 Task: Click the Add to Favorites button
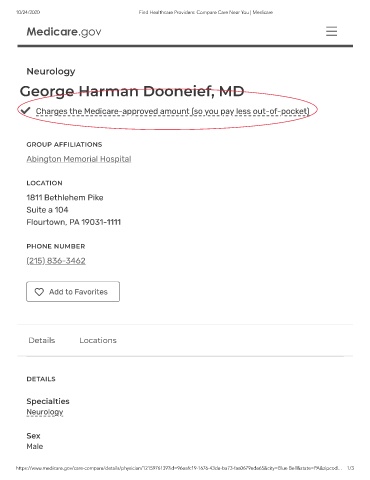[73, 292]
